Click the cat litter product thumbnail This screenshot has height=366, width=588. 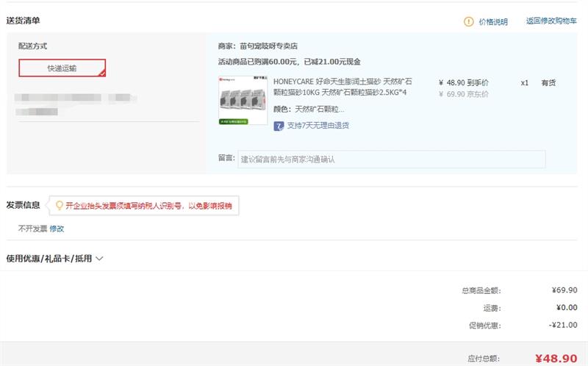[x=242, y=99]
